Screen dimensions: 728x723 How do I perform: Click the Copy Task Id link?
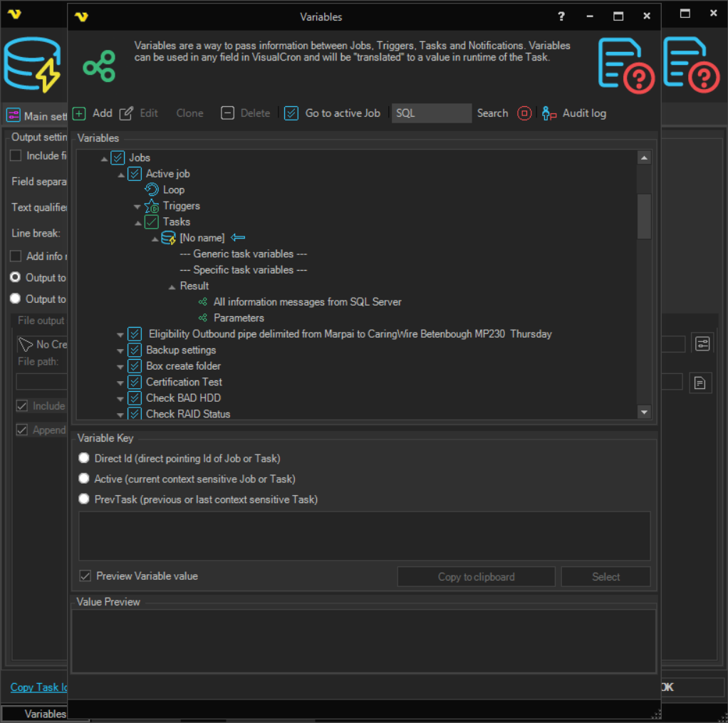click(39, 687)
